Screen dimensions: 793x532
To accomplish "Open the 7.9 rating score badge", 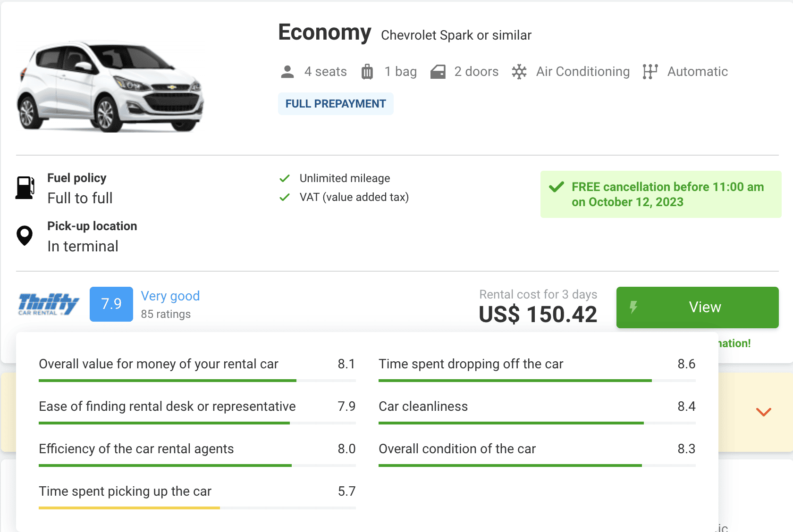I will pyautogui.click(x=111, y=304).
